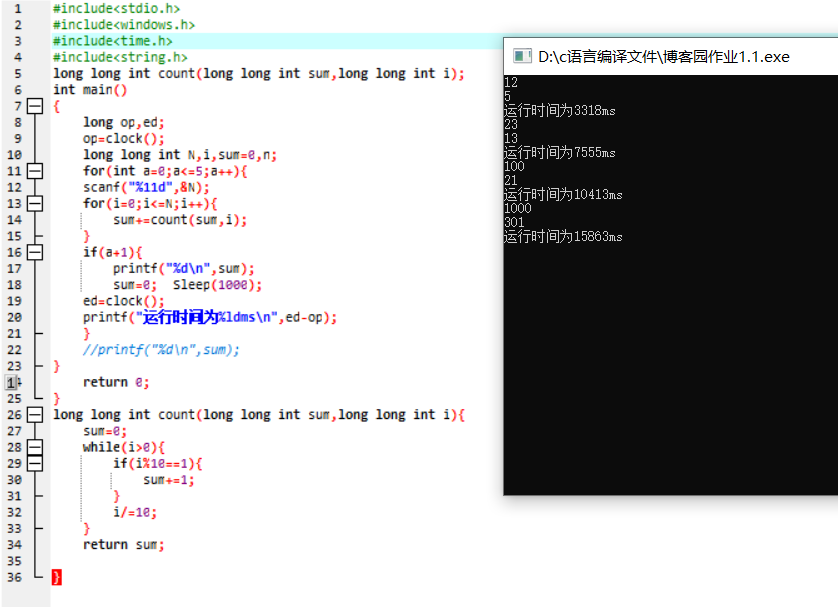Click console output 运行时间为3318ms
The width and height of the screenshot is (838, 607).
(560, 111)
